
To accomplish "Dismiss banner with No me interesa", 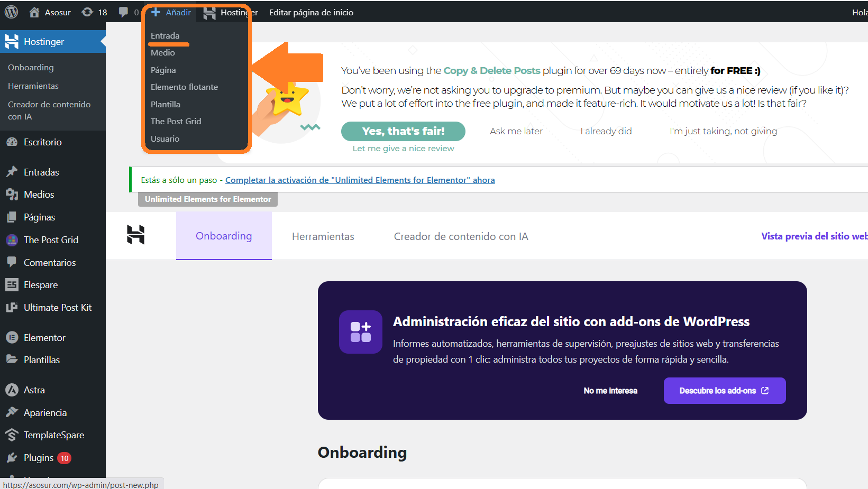I will click(x=610, y=391).
